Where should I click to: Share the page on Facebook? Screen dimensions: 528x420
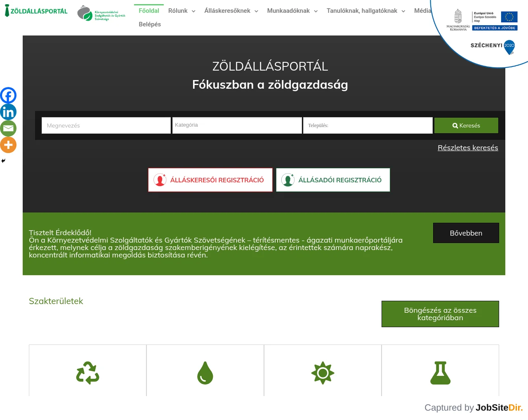click(x=8, y=95)
